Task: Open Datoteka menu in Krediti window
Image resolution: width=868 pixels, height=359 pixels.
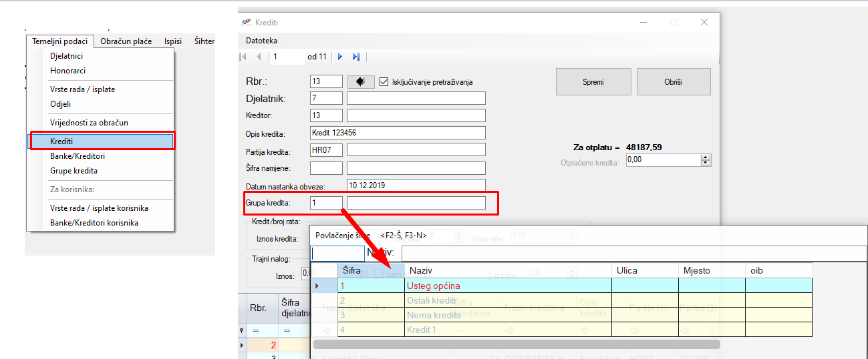Action: point(261,41)
